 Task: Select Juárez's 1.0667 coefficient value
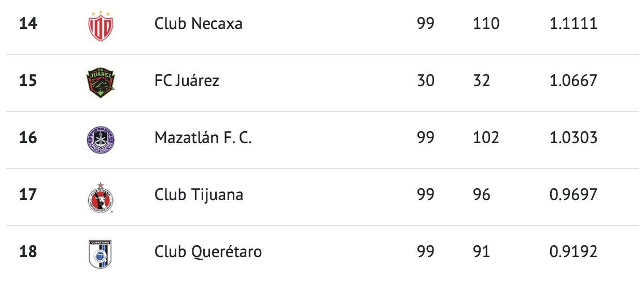[x=573, y=81]
